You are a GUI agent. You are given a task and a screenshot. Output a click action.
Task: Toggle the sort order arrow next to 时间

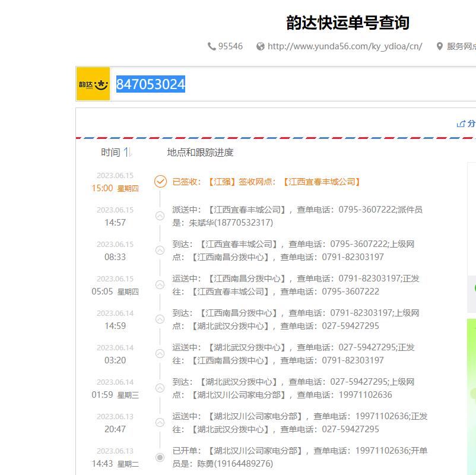(128, 152)
